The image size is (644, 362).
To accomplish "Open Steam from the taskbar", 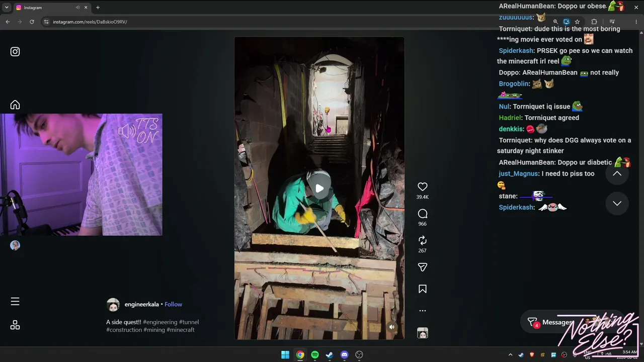I will (x=330, y=355).
